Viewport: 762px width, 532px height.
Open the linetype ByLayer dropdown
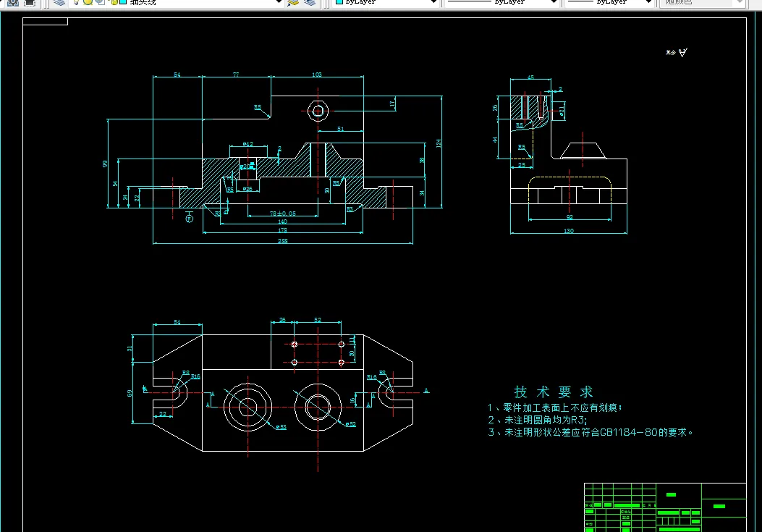[x=500, y=2]
